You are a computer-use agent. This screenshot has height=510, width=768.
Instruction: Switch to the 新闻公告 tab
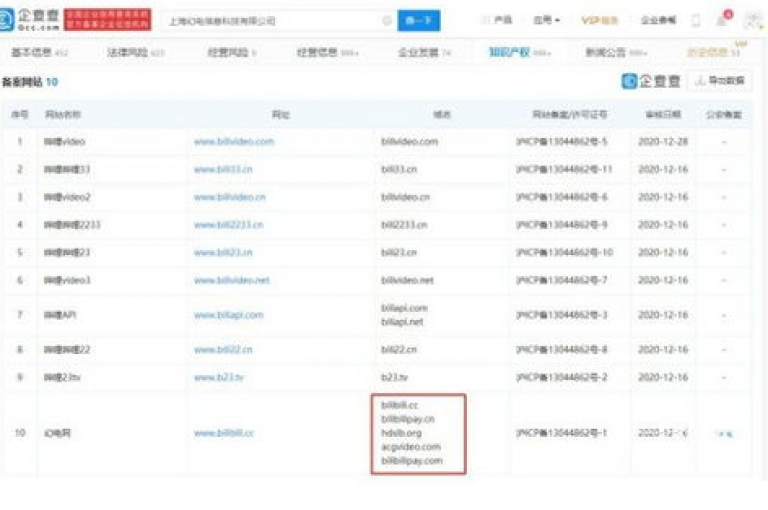pos(616,52)
